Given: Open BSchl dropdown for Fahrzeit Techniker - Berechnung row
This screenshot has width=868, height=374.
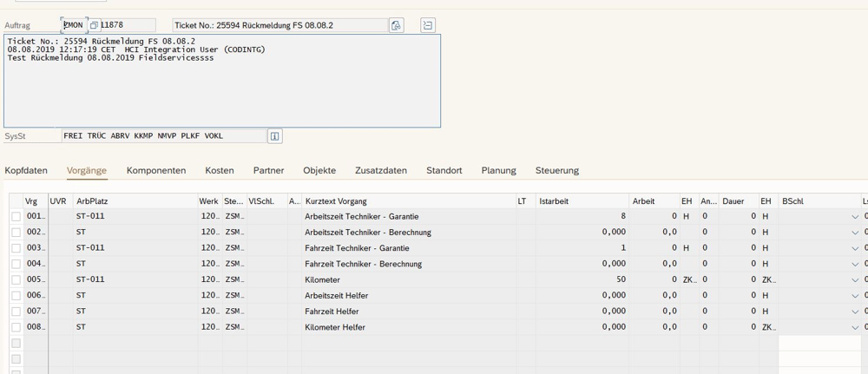Looking at the screenshot, I should pos(855,264).
